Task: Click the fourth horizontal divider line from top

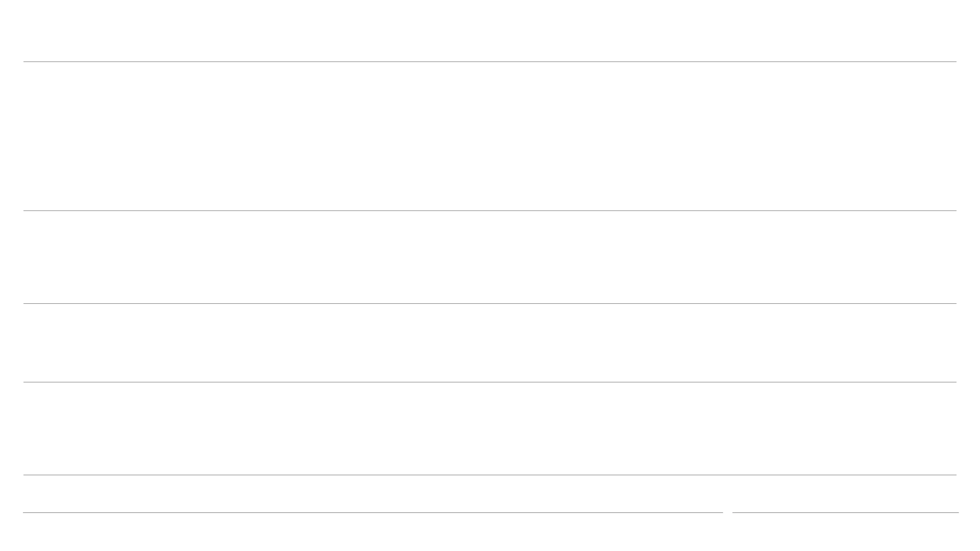Action: (490, 382)
